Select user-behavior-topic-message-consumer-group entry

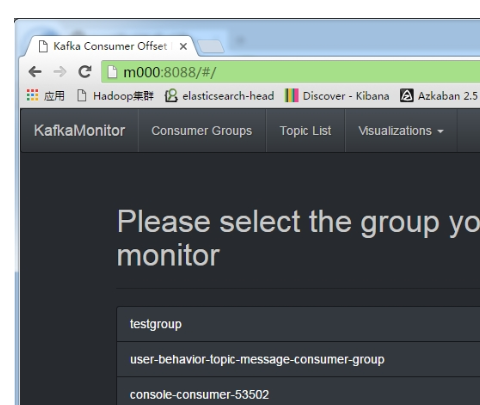pos(298,359)
